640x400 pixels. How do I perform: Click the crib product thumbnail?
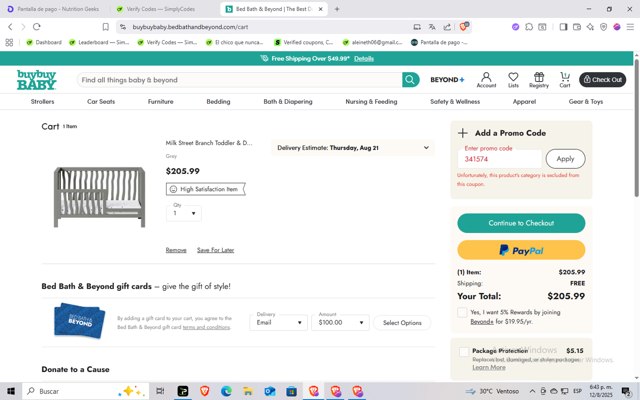pyautogui.click(x=100, y=197)
